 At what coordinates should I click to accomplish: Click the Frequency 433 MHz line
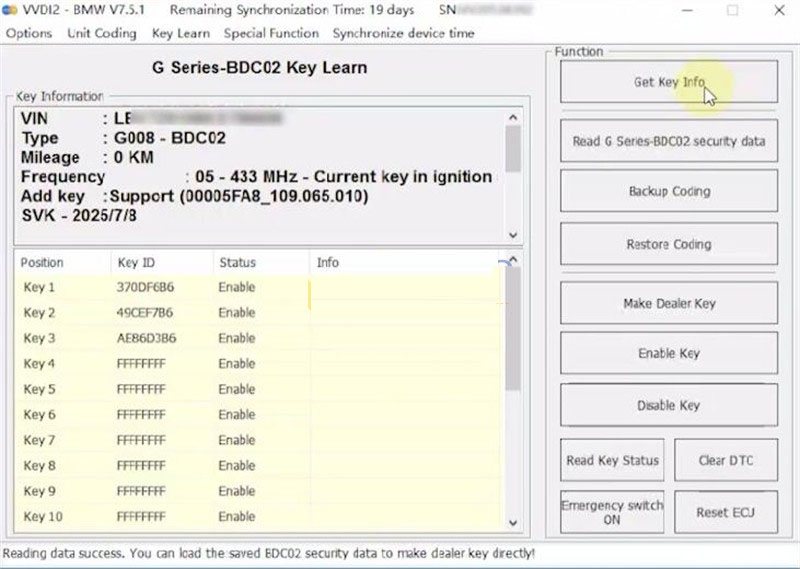pos(257,177)
